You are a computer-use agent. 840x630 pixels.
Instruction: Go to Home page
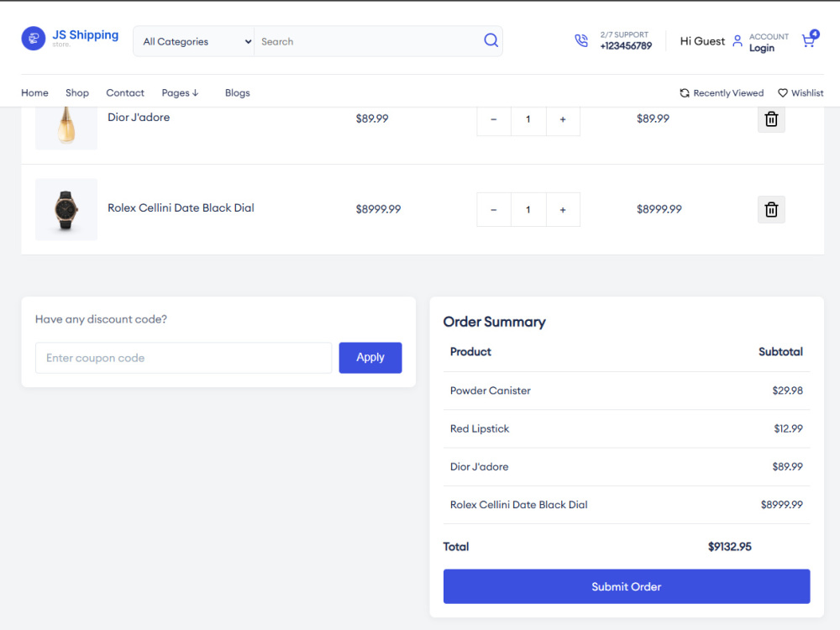click(x=34, y=93)
